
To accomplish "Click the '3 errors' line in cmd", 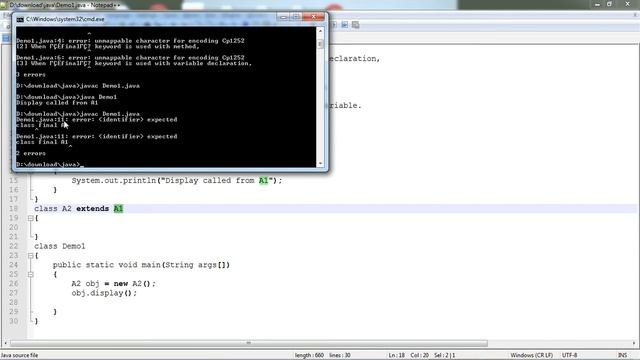I will click(31, 75).
